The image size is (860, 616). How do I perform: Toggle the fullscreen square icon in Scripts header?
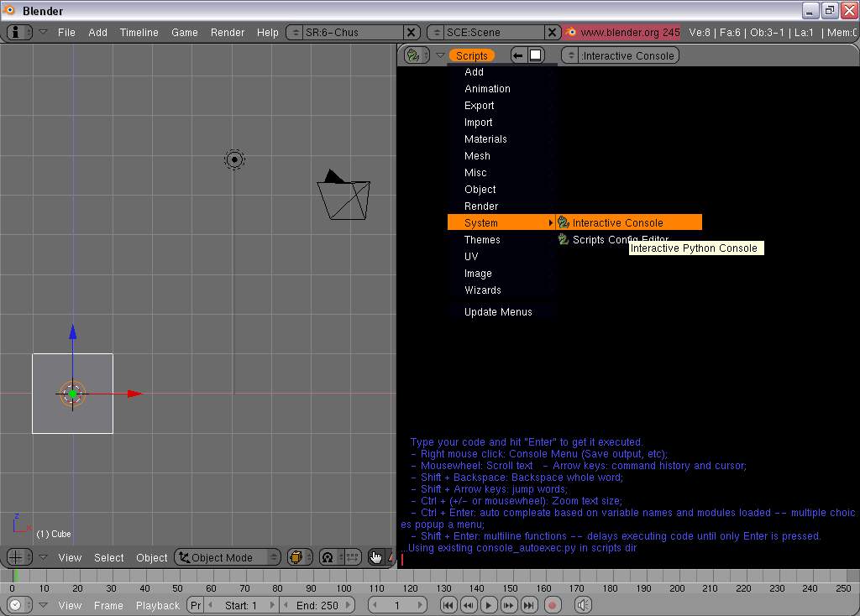536,55
